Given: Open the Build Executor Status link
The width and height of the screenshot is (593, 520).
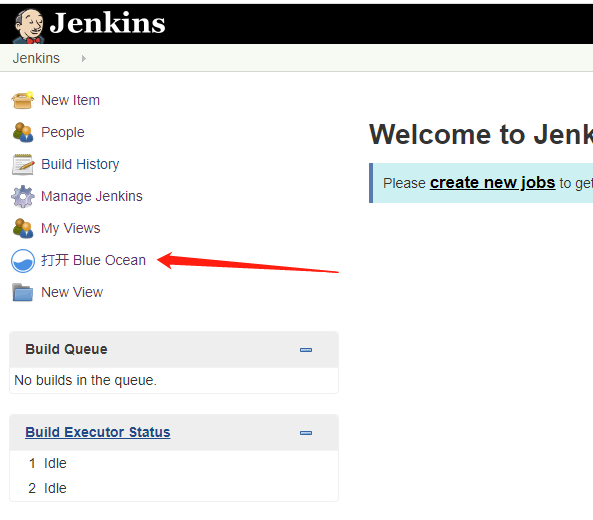Looking at the screenshot, I should pyautogui.click(x=98, y=432).
